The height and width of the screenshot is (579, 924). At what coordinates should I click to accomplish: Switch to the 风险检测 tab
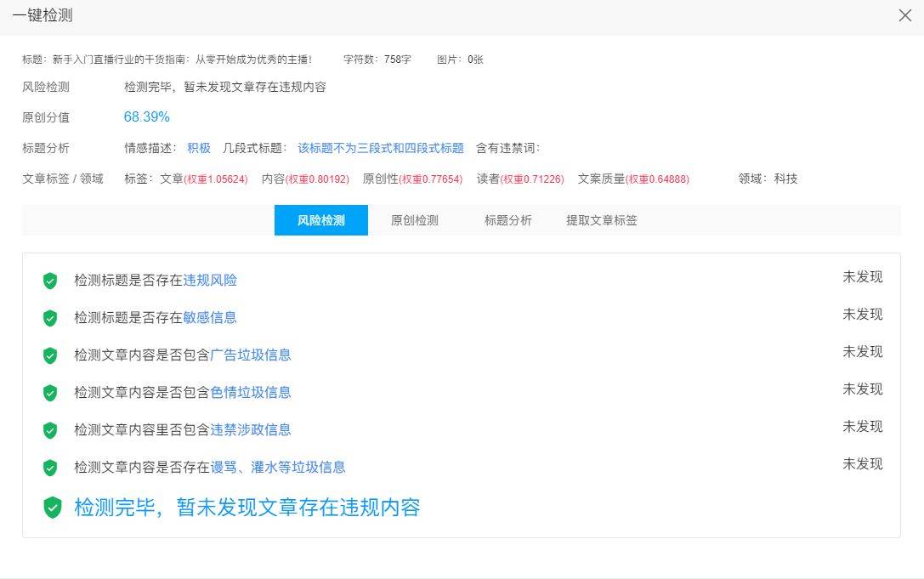[x=321, y=220]
